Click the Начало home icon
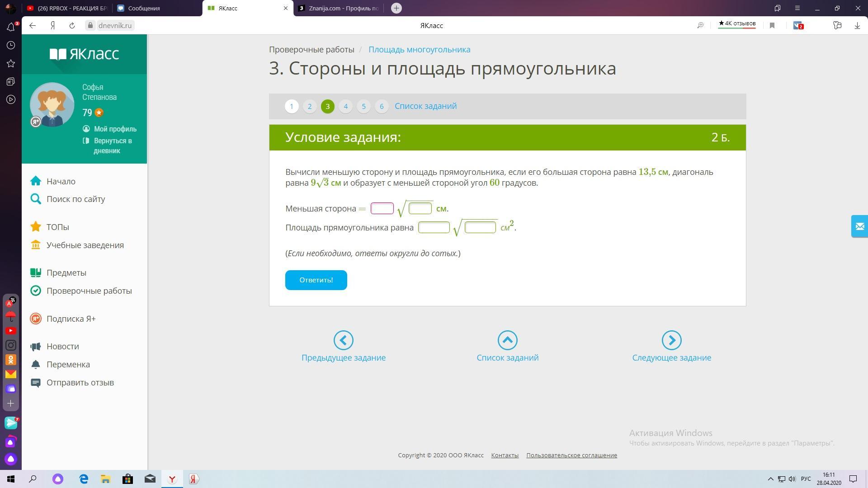The height and width of the screenshot is (488, 868). tap(36, 181)
